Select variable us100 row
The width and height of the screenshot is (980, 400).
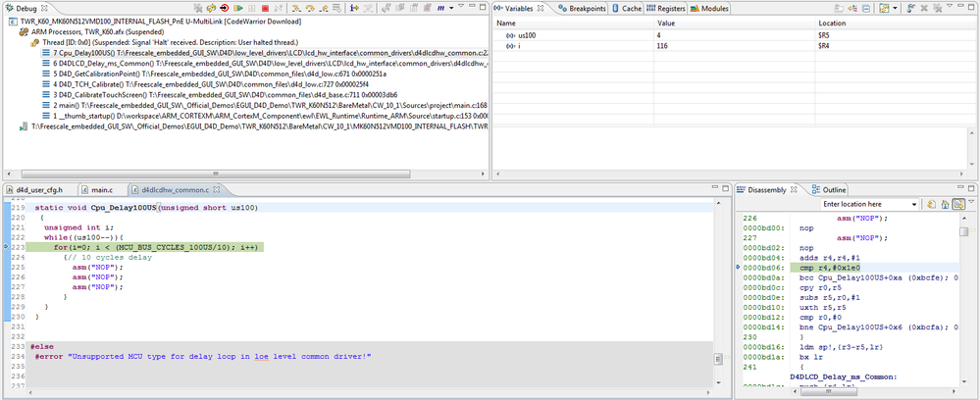736,35
